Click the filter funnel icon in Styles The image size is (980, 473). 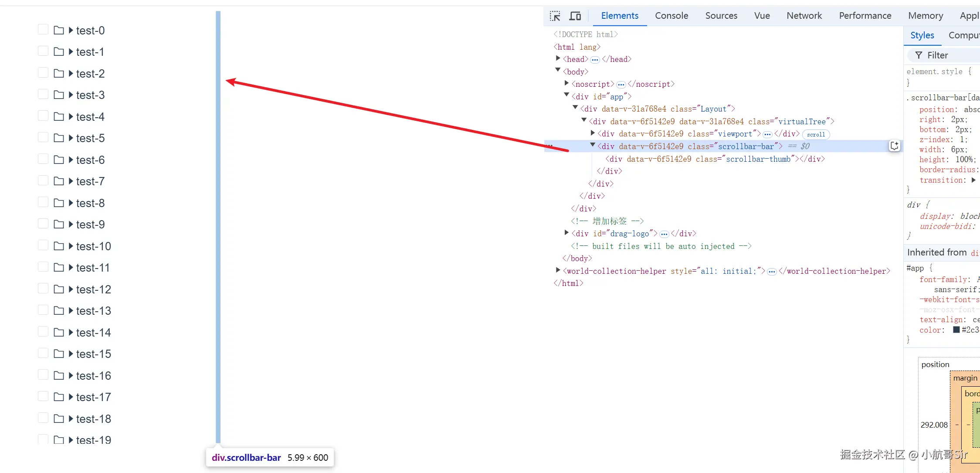point(919,55)
